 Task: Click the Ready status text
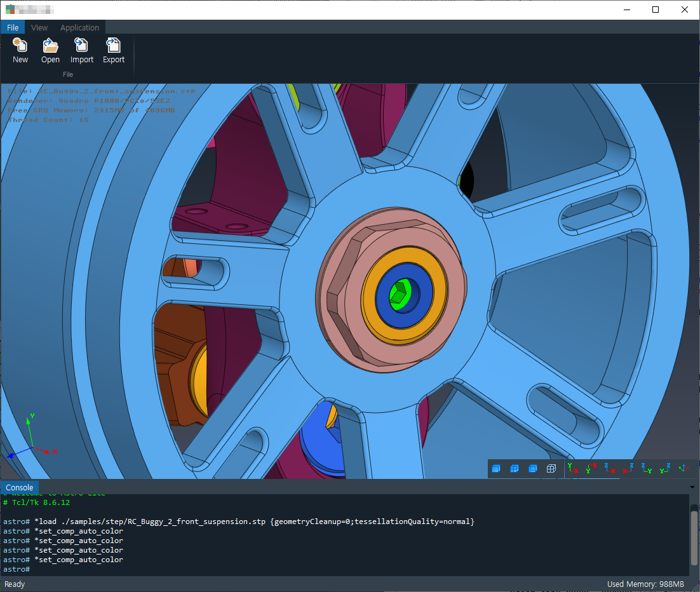[15, 584]
